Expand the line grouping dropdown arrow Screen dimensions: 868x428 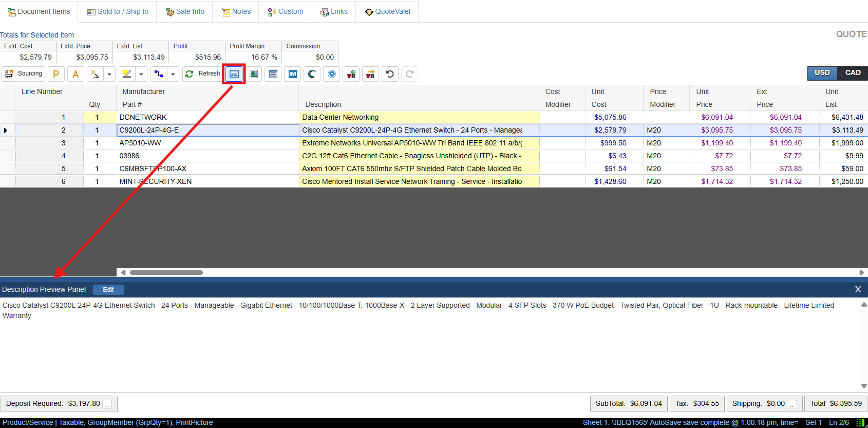point(173,74)
